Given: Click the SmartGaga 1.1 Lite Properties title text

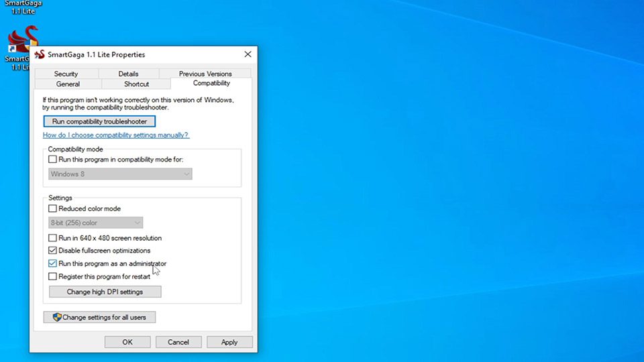Looking at the screenshot, I should 96,54.
